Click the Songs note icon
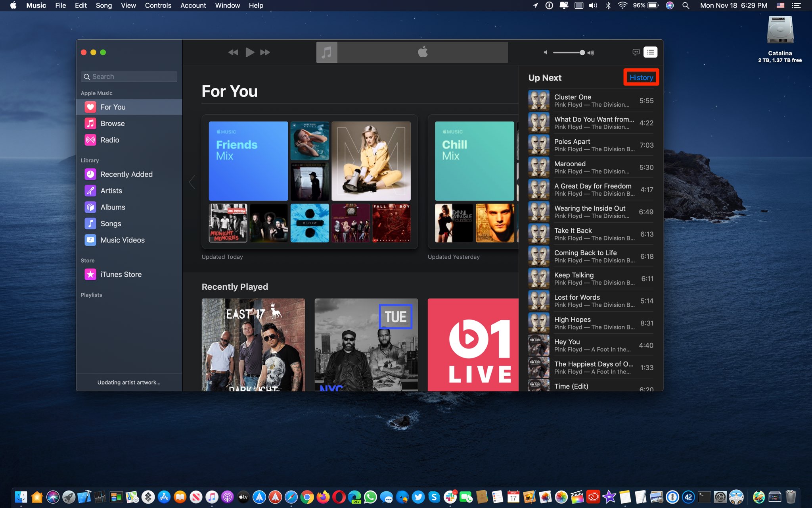This screenshot has width=812, height=508. [90, 224]
